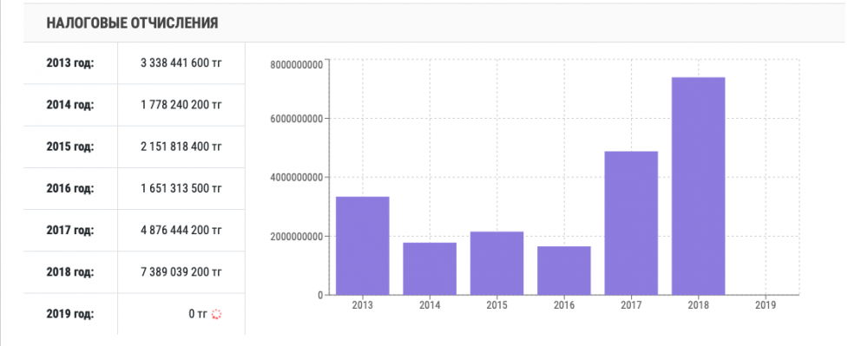Click the x-axis label 2017

631,305
